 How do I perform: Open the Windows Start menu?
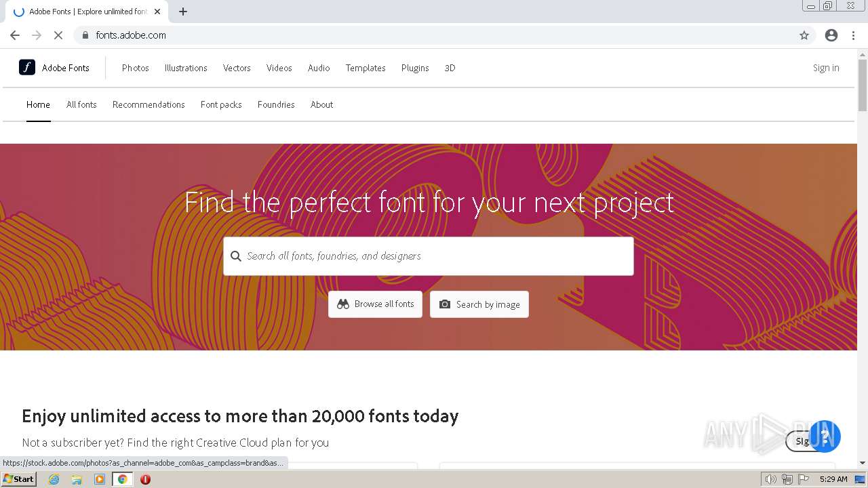(18, 479)
